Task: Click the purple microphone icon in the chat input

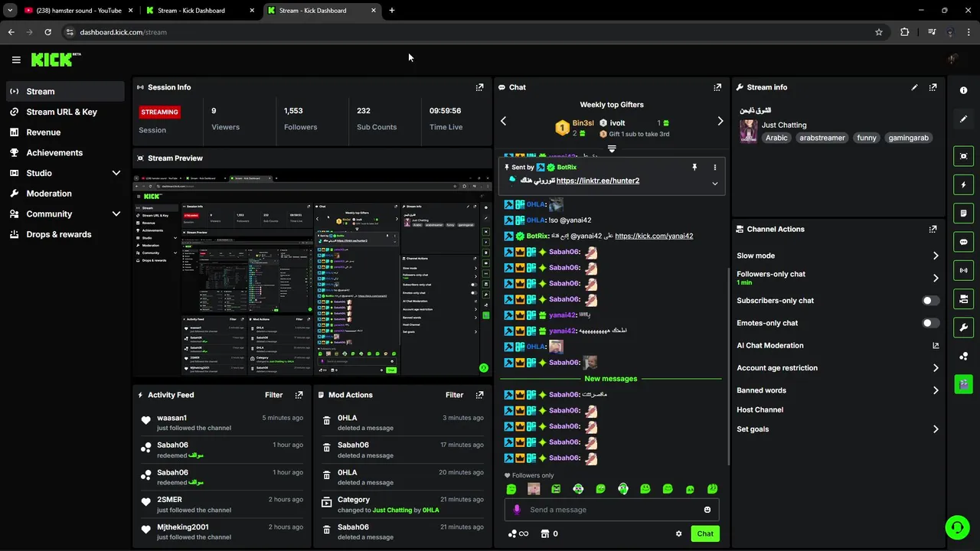Action: tap(517, 510)
